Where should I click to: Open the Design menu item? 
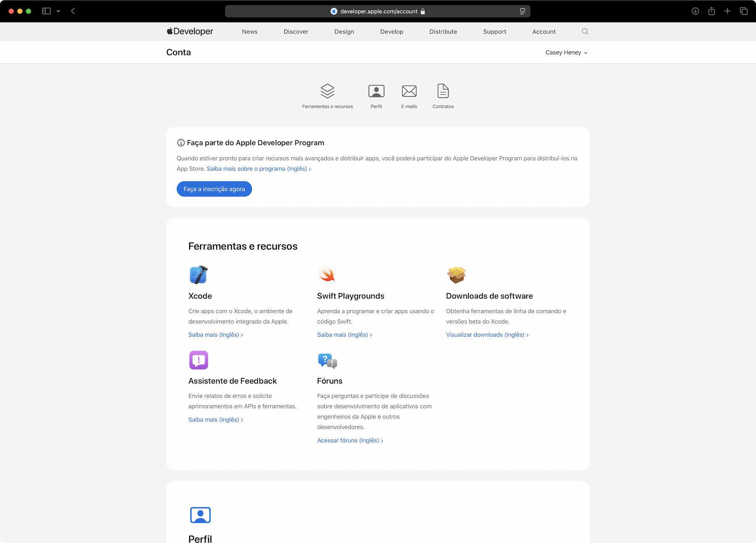click(344, 32)
